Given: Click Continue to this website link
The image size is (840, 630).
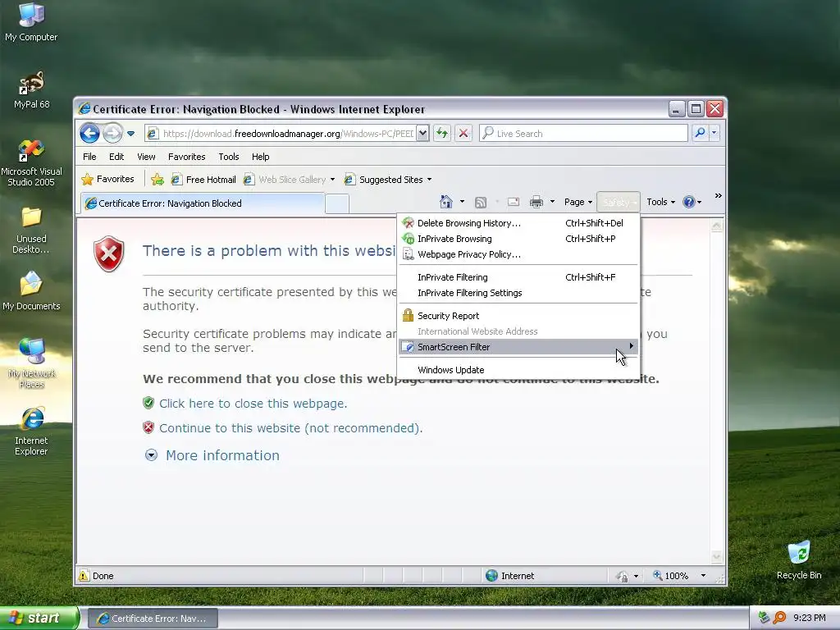Looking at the screenshot, I should (291, 428).
